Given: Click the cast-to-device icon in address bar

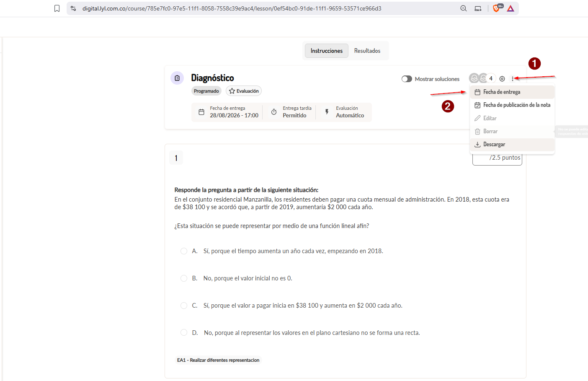Looking at the screenshot, I should [478, 8].
